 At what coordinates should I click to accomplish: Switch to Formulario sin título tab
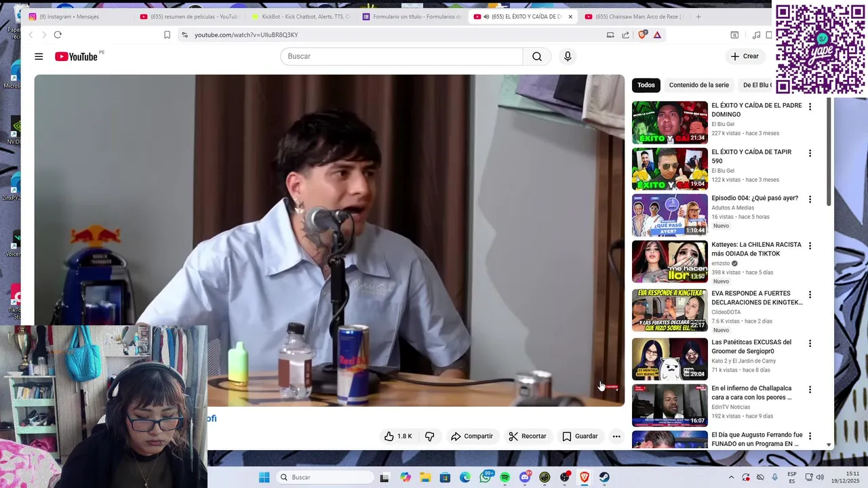[412, 17]
